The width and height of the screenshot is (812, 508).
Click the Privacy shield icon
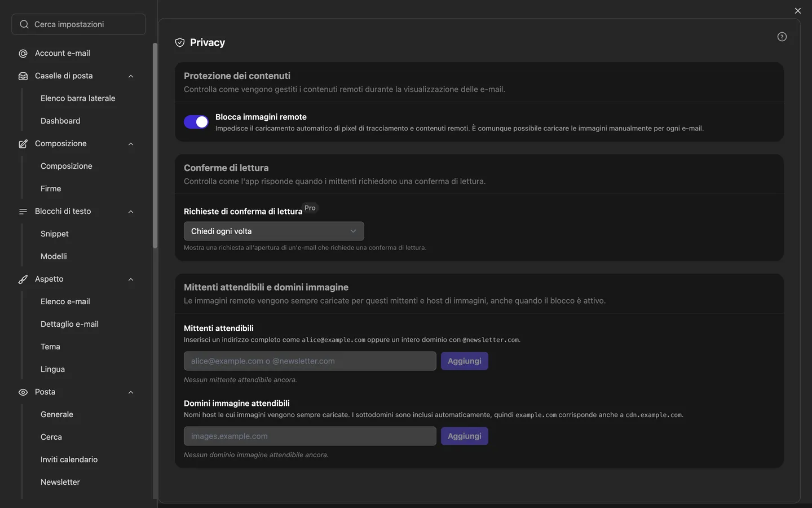tap(180, 42)
